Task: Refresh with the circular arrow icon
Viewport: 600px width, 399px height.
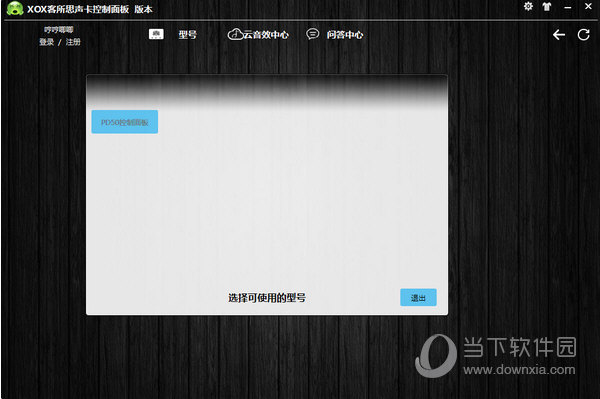Action: [584, 35]
